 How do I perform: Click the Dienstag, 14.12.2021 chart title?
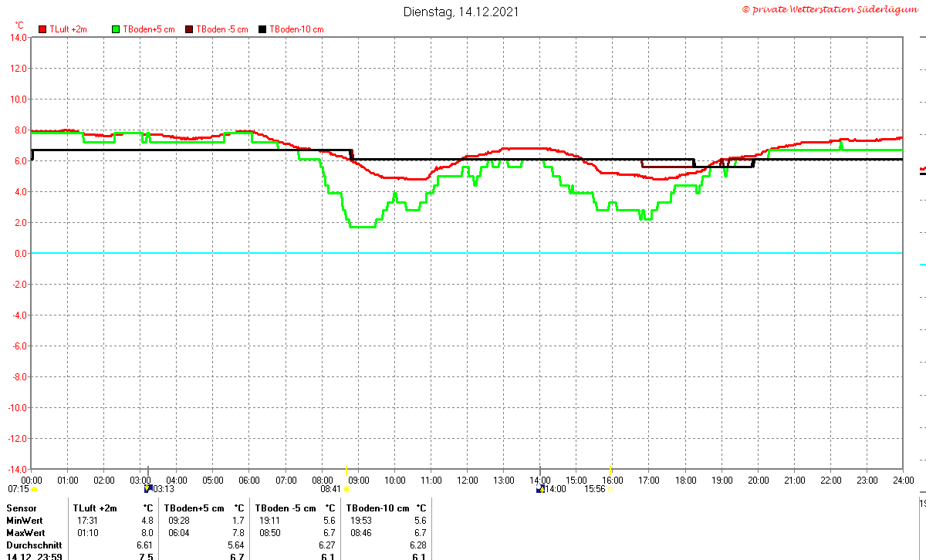point(461,12)
